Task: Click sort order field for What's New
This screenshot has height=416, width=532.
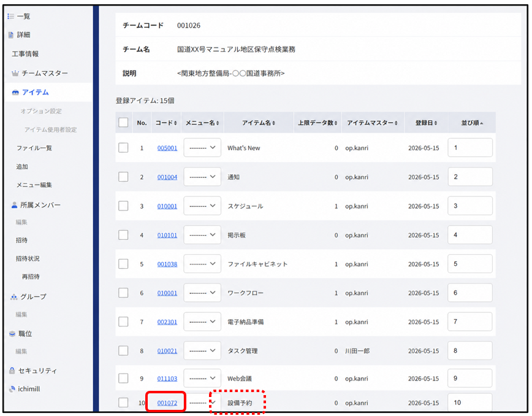Action: pos(470,148)
